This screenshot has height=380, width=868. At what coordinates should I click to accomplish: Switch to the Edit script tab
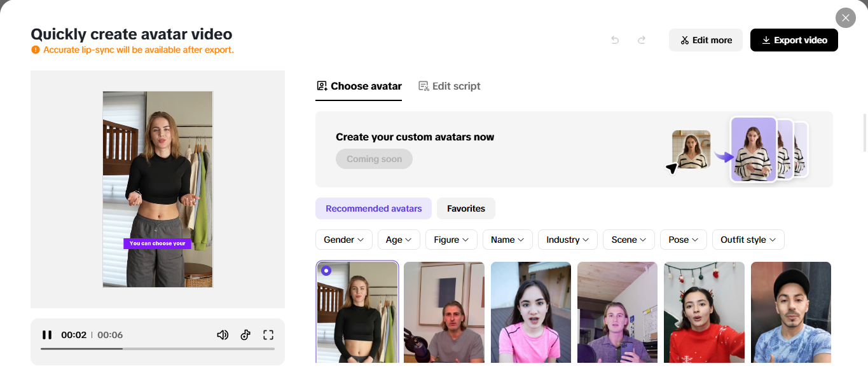click(450, 86)
